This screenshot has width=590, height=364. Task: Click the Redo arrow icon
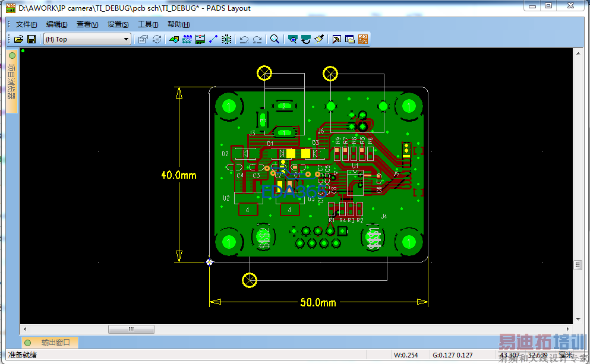[257, 39]
